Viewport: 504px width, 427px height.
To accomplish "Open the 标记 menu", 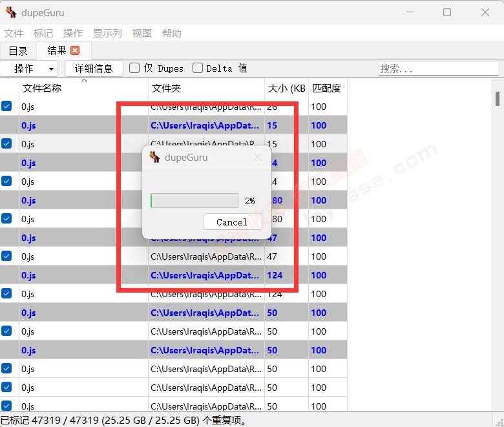I will (43, 33).
